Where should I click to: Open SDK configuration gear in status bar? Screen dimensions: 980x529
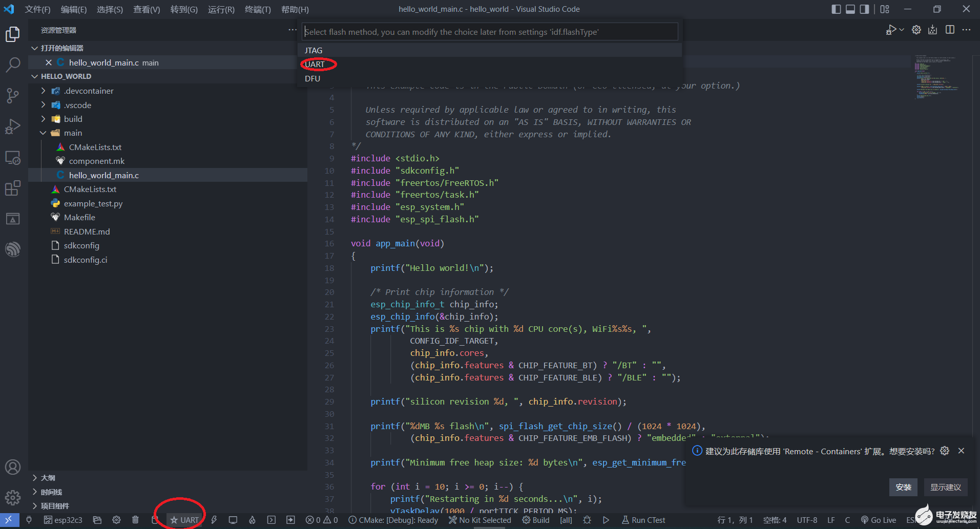click(x=117, y=520)
